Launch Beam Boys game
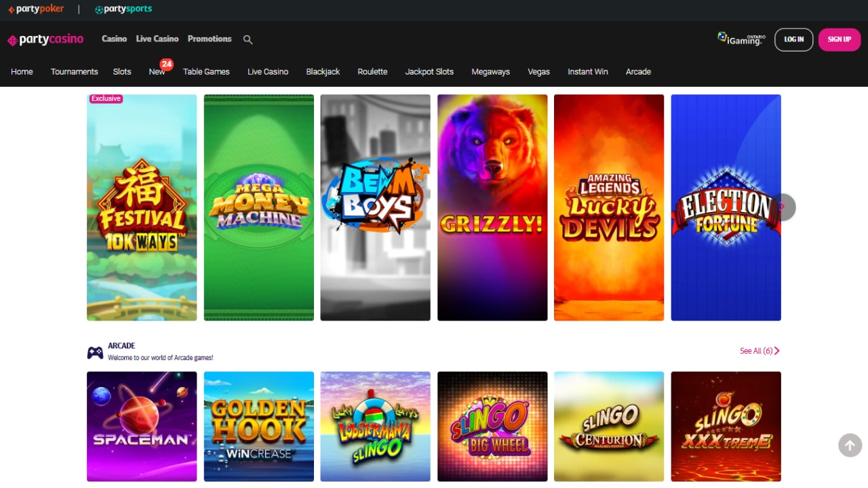Image resolution: width=868 pixels, height=488 pixels. click(376, 207)
